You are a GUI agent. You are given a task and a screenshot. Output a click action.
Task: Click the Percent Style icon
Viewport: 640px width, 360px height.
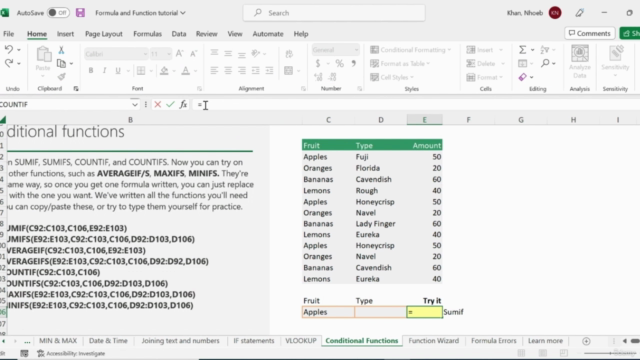[x=339, y=64]
